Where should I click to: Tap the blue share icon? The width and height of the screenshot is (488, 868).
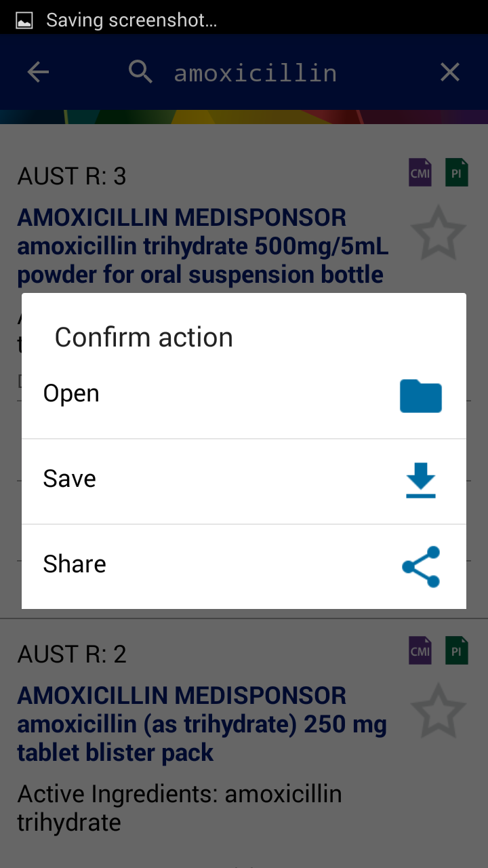click(x=421, y=566)
